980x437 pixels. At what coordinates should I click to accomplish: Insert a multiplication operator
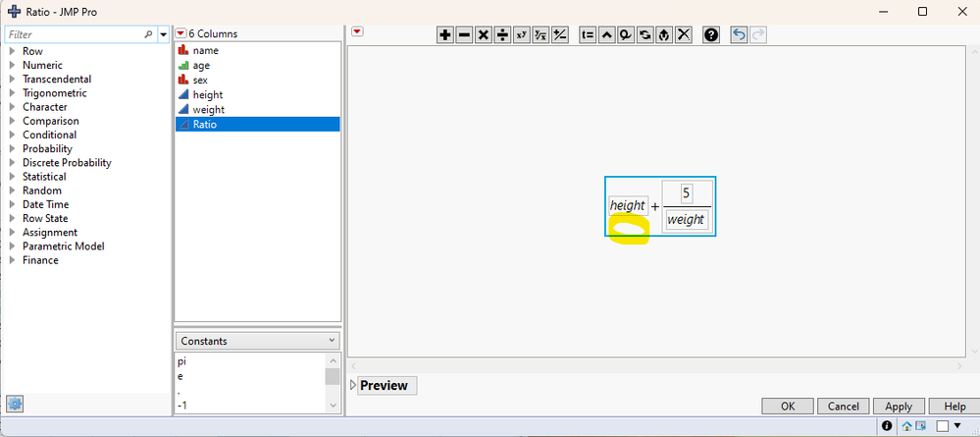click(483, 35)
